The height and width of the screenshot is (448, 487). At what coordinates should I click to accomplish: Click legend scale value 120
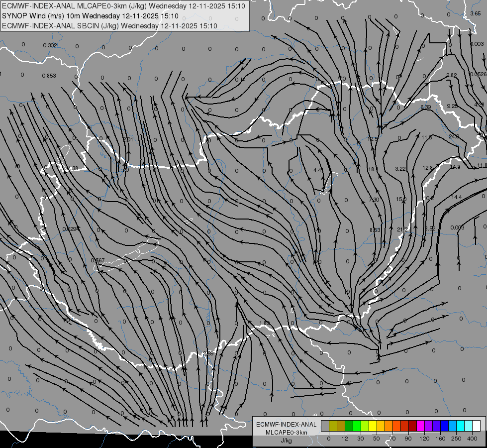point(424,439)
